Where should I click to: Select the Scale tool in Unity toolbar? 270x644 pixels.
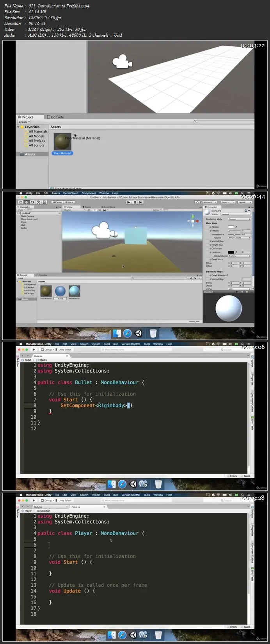pos(39,202)
